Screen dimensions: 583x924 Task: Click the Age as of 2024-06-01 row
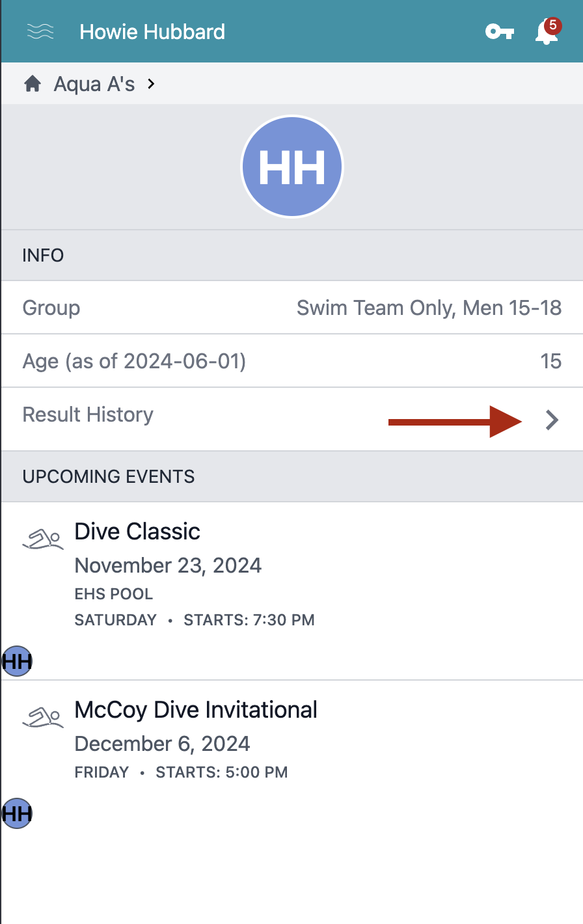coord(292,361)
